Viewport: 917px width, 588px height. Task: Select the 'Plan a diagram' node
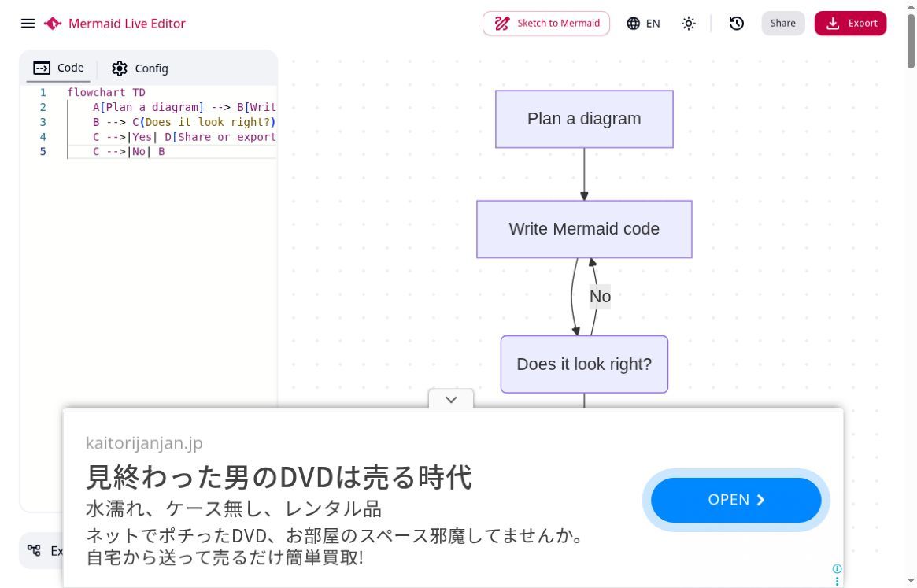pos(584,119)
